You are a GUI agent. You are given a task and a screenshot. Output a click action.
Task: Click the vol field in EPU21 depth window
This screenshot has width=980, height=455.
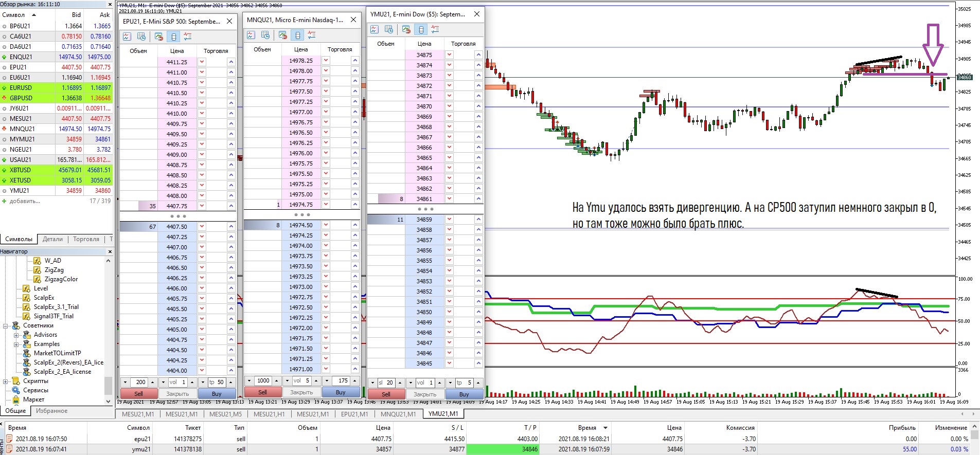(x=177, y=382)
